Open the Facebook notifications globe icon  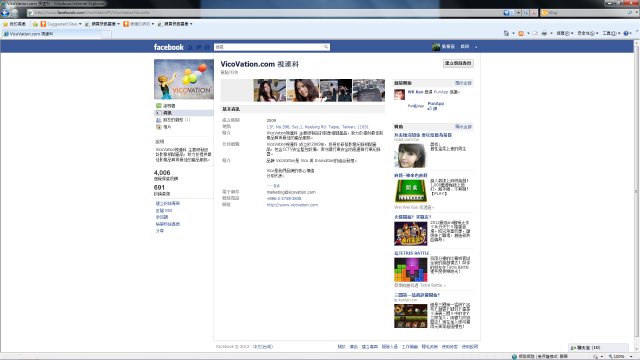[207, 47]
